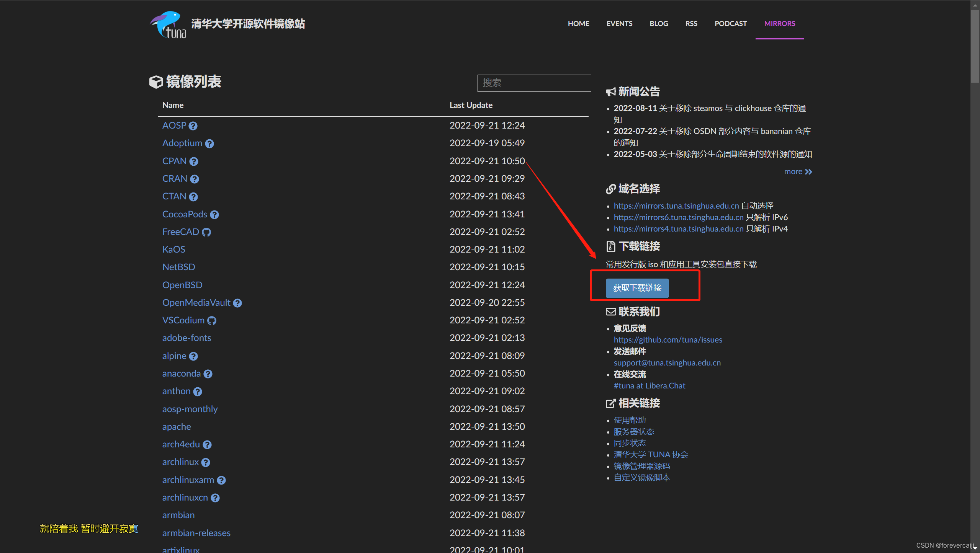Click the help icon beside CocoaPods
980x553 pixels.
pyautogui.click(x=214, y=215)
